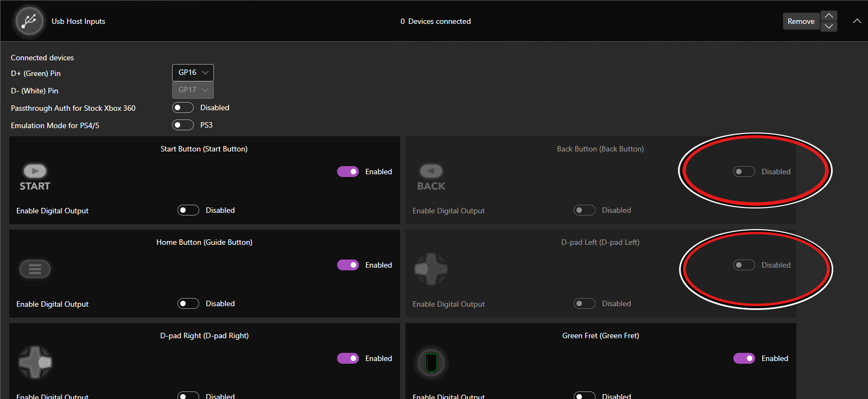This screenshot has width=868, height=399.
Task: Click 'Emulation Mode for PS4/5' label
Action: click(x=55, y=125)
